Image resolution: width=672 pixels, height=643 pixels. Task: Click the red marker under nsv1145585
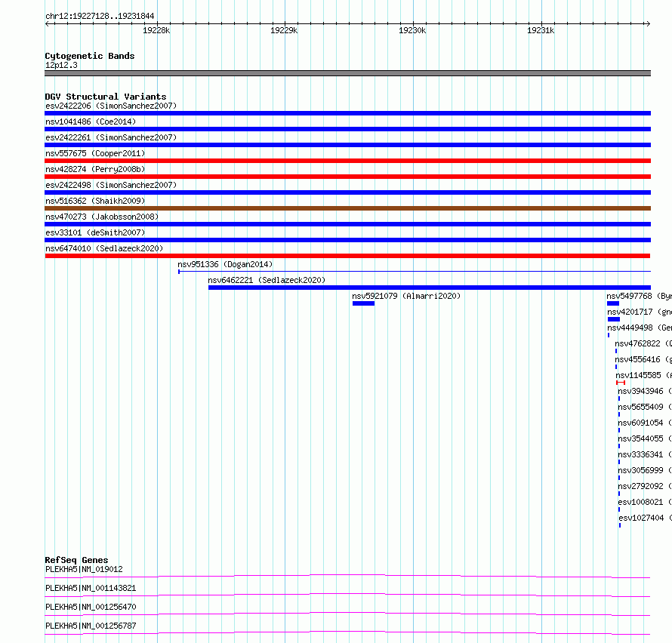point(621,383)
